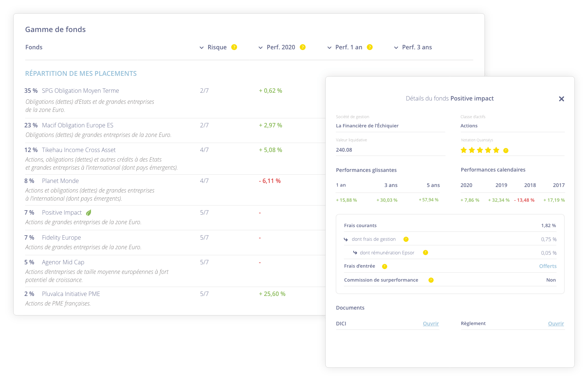Viewport: 588px width, 381px height.
Task: Click the + 57,94 % five-year performance
Action: [x=428, y=200]
